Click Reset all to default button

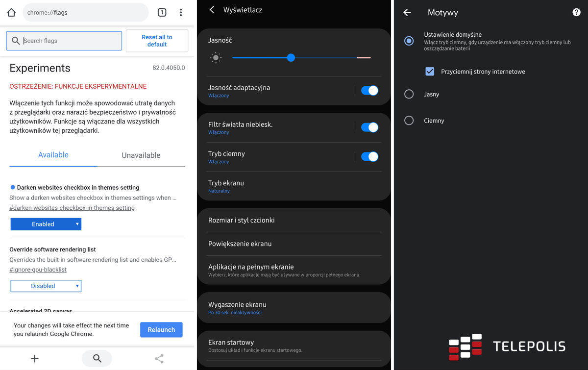point(157,41)
